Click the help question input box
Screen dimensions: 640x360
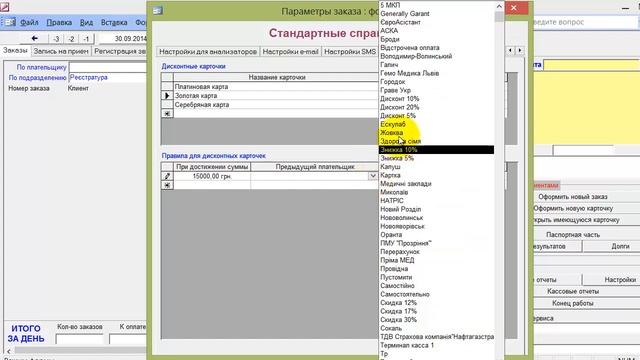tap(585, 22)
